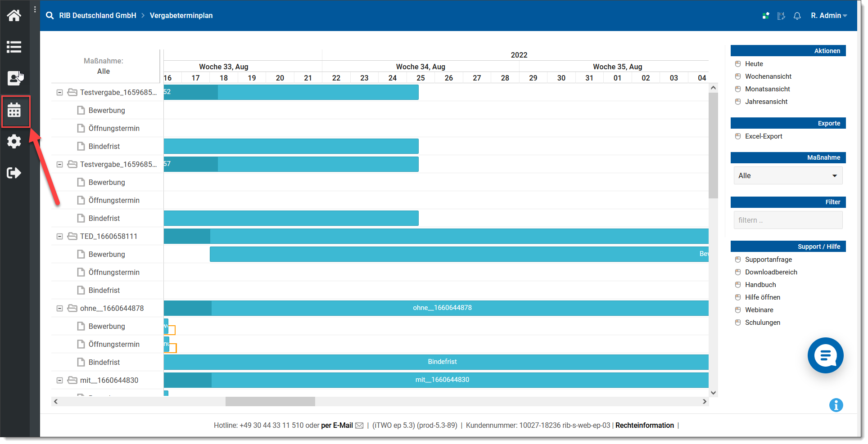Click the filtern input field
Viewport: 868px width, 444px height.
click(788, 220)
